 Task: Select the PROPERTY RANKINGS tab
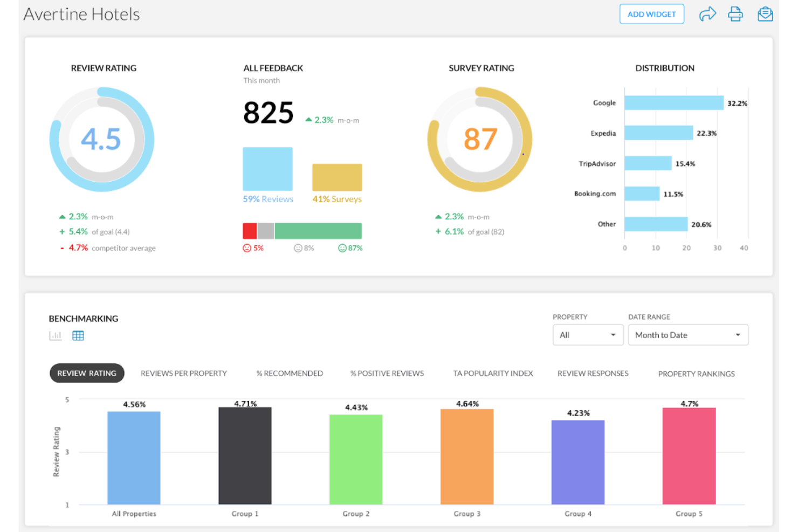pos(696,374)
